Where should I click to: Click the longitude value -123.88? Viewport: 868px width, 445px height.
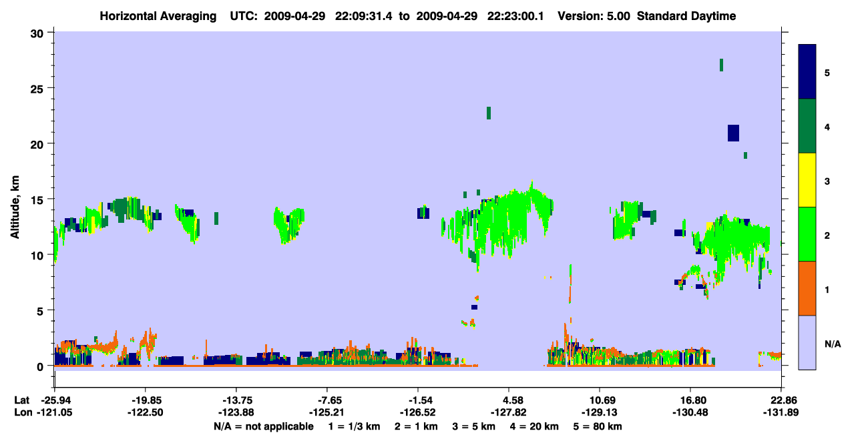click(x=235, y=412)
